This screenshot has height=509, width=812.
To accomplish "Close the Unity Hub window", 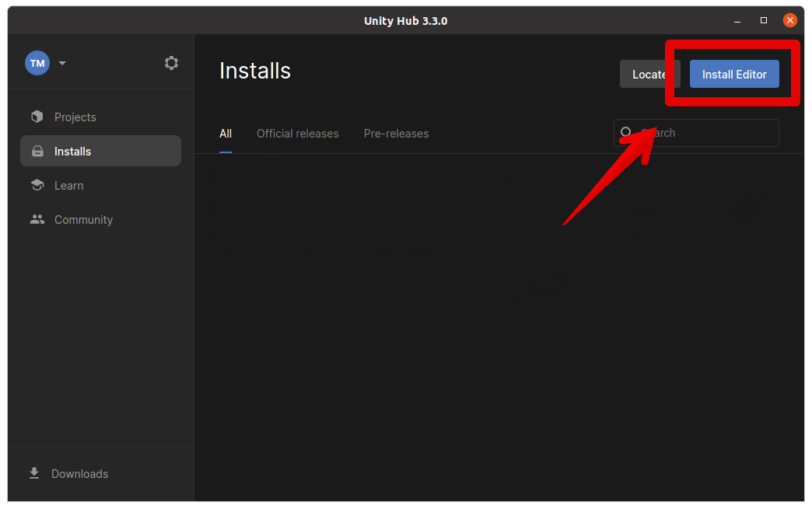I will tap(789, 20).
